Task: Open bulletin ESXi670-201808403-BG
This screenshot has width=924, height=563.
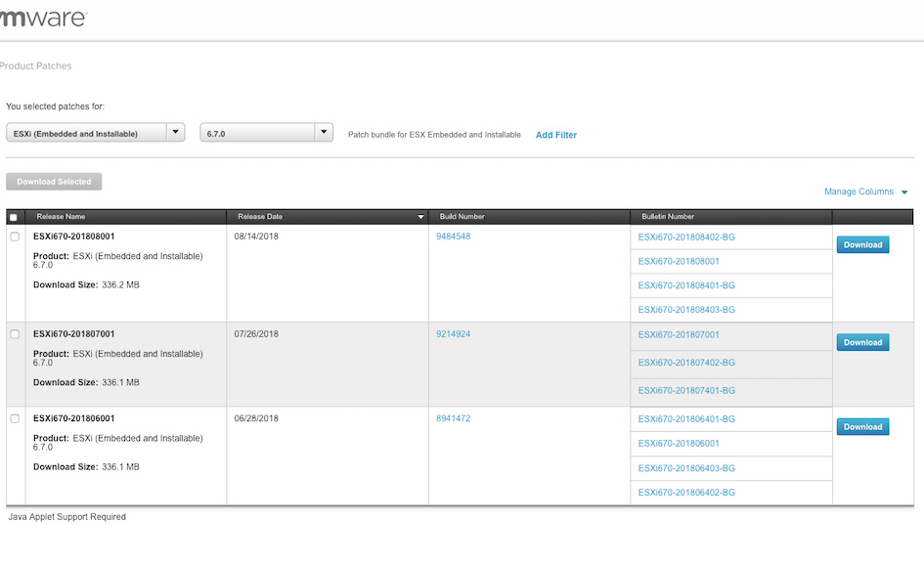Action: [x=686, y=309]
